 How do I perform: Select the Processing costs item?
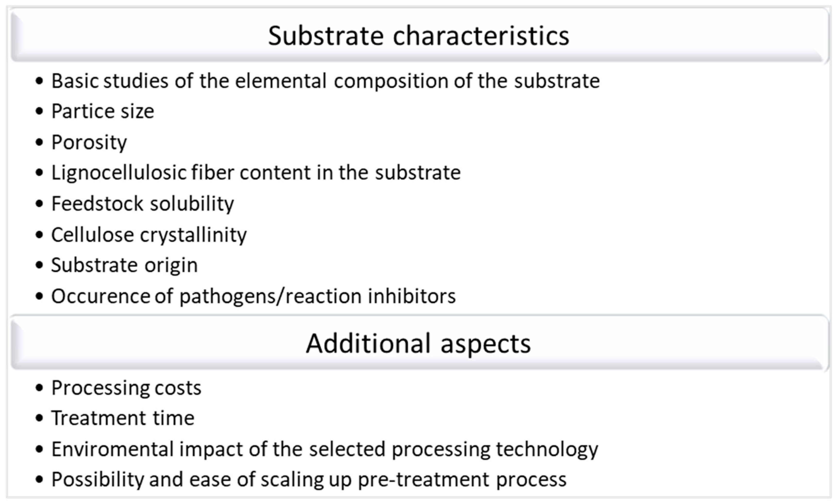click(126, 388)
